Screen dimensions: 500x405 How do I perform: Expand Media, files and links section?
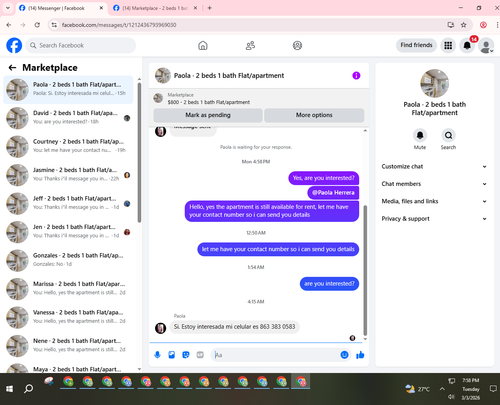click(434, 201)
